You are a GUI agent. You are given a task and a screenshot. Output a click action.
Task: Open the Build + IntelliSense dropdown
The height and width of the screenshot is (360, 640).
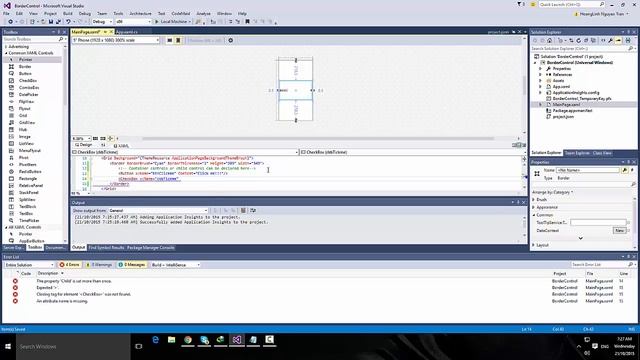click(x=176, y=265)
